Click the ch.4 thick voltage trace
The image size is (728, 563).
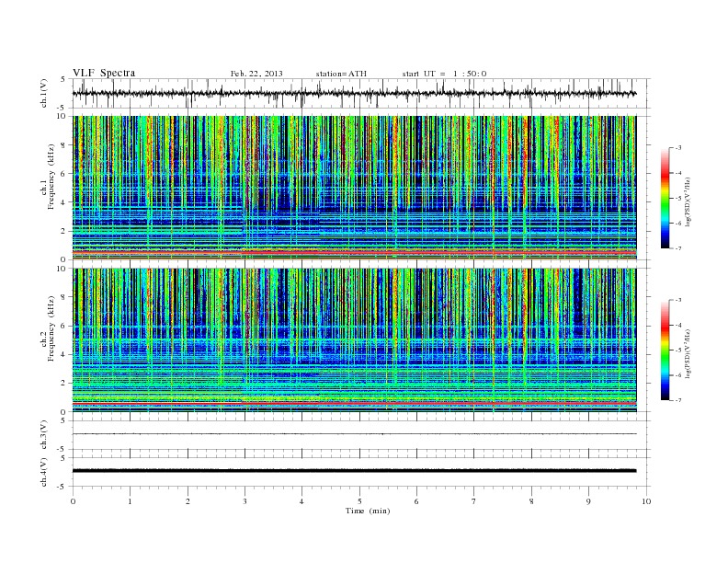(x=354, y=471)
